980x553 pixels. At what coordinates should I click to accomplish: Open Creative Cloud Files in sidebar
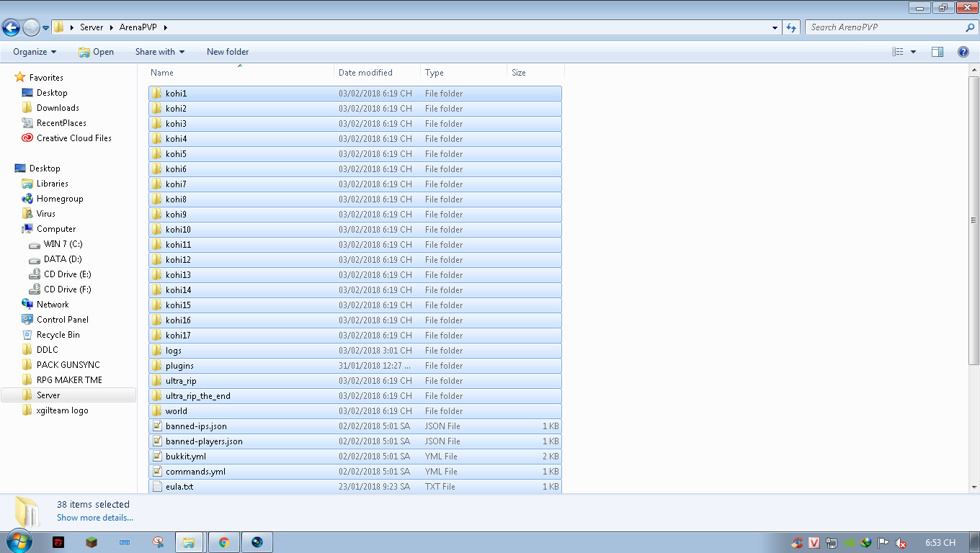[x=74, y=138]
